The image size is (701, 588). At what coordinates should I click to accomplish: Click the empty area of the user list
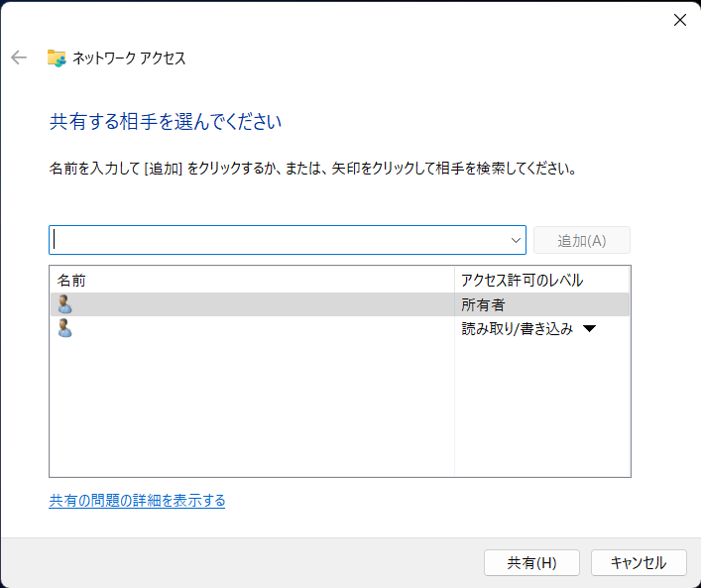pyautogui.click(x=248, y=407)
